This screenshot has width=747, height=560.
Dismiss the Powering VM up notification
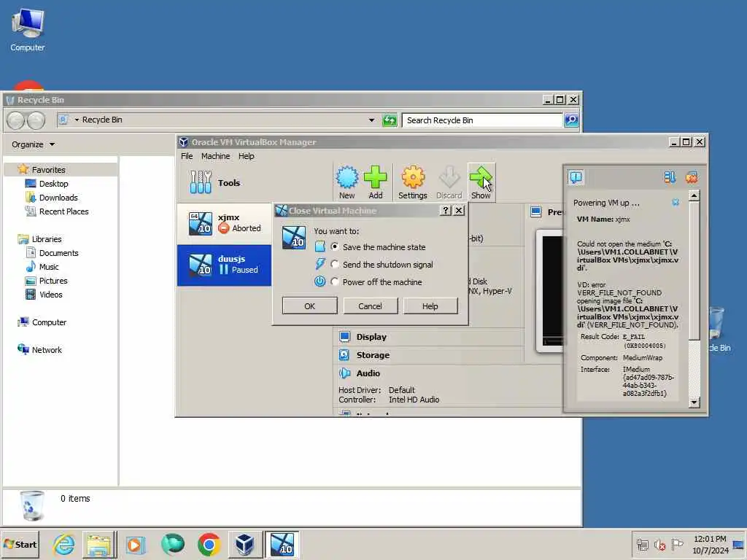676,203
